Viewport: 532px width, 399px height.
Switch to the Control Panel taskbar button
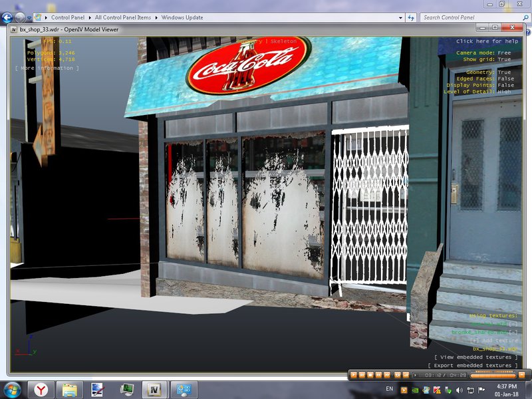coord(184,390)
